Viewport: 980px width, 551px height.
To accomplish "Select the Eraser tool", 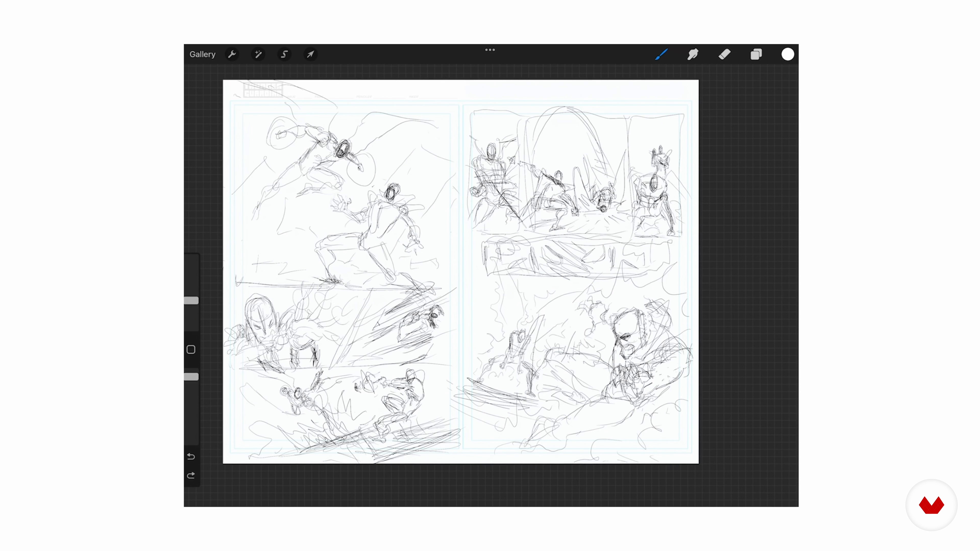I will pyautogui.click(x=724, y=54).
